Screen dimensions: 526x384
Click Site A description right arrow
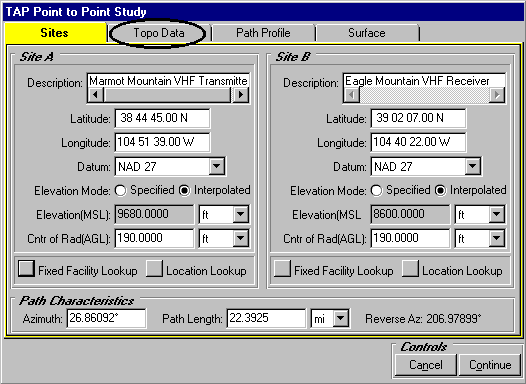241,95
